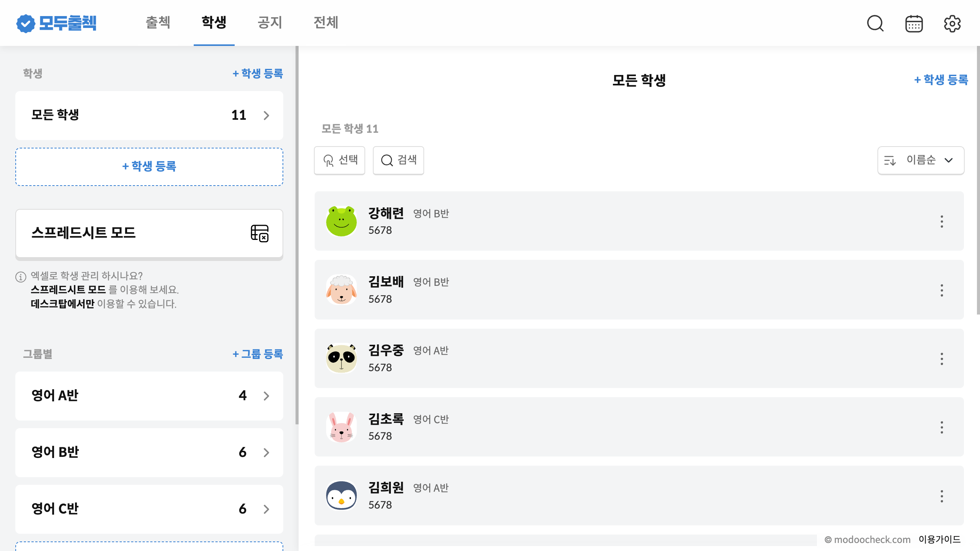
Task: Expand the 영어 A반 group
Action: coord(149,396)
